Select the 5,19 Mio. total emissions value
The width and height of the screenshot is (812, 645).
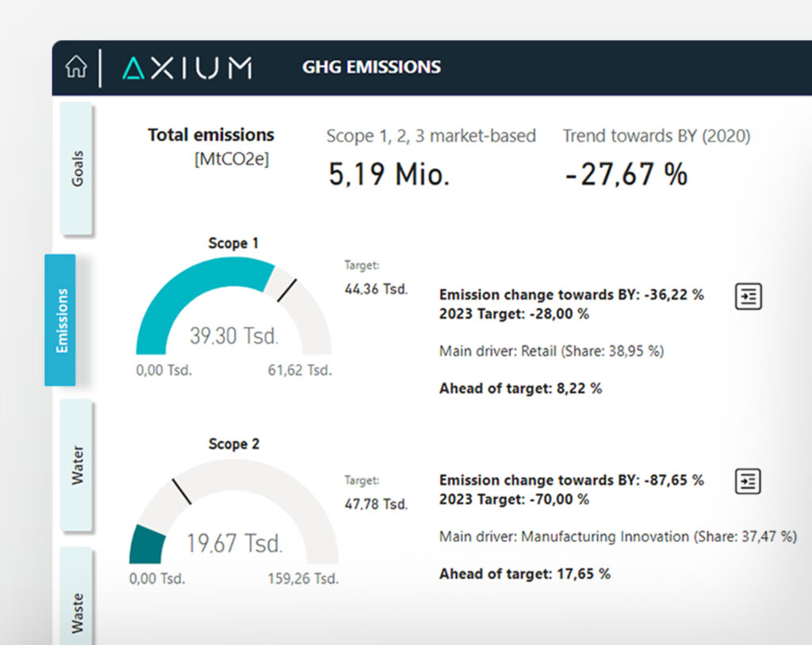(389, 173)
